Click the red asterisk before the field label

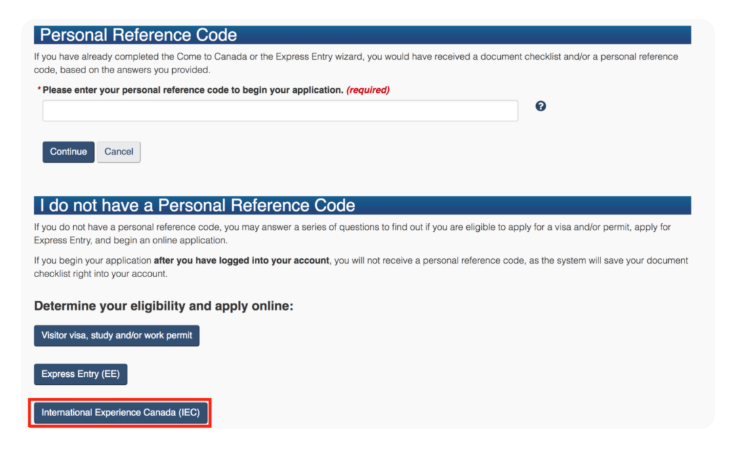[39, 90]
